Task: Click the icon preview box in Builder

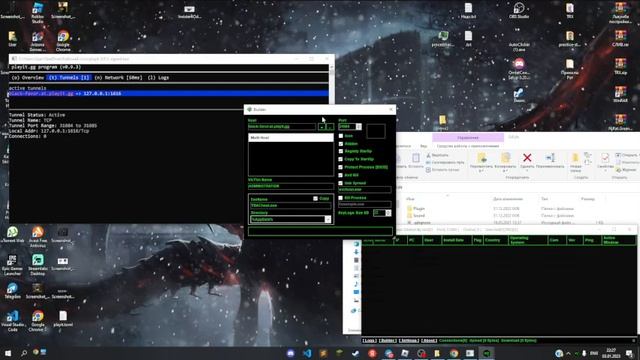Action: 376,131
